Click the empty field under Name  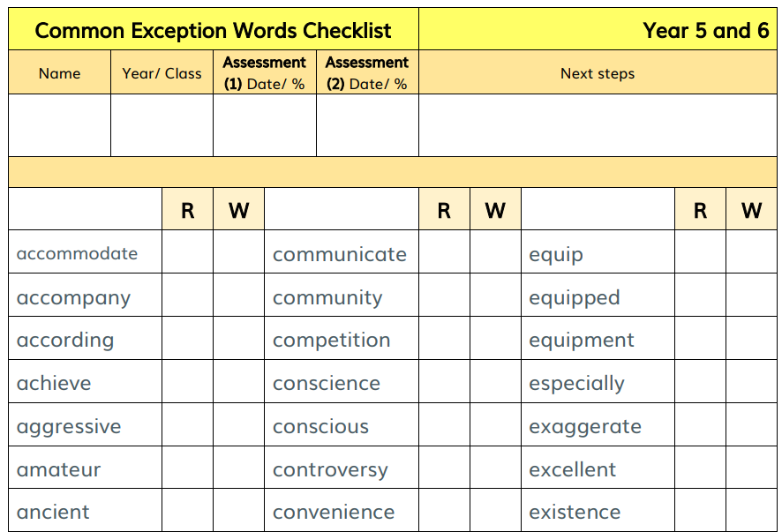pos(59,125)
